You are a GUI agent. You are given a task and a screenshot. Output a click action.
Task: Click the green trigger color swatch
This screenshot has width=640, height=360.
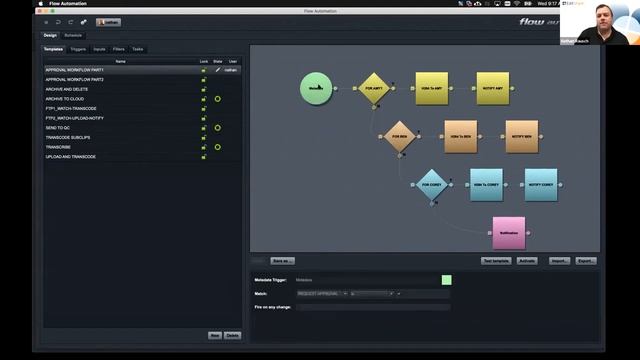pos(447,280)
